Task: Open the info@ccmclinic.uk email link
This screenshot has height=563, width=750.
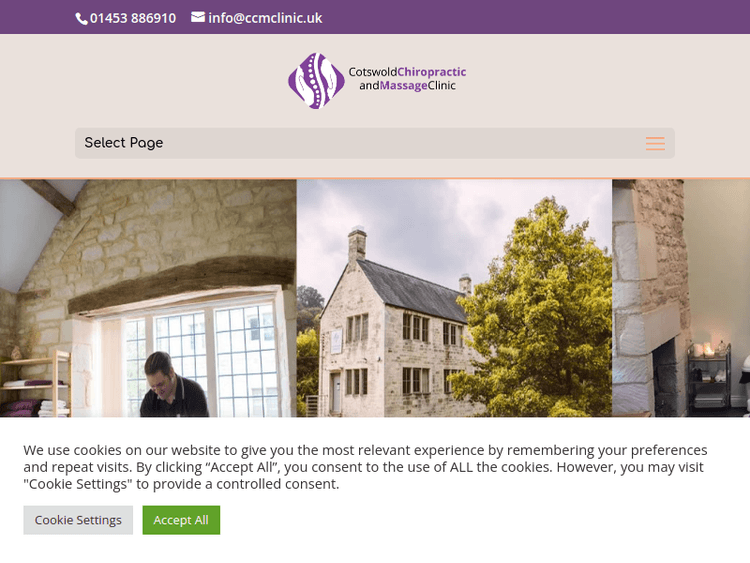Action: click(265, 18)
